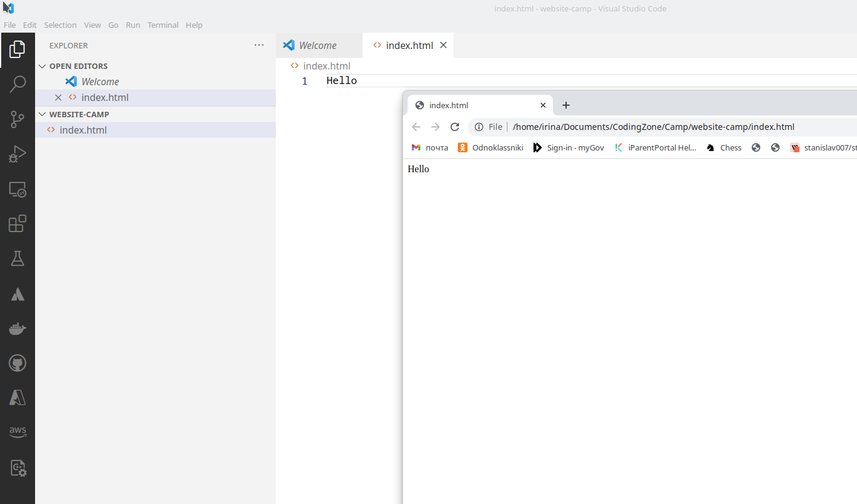Open the Testing flask icon view

[18, 259]
